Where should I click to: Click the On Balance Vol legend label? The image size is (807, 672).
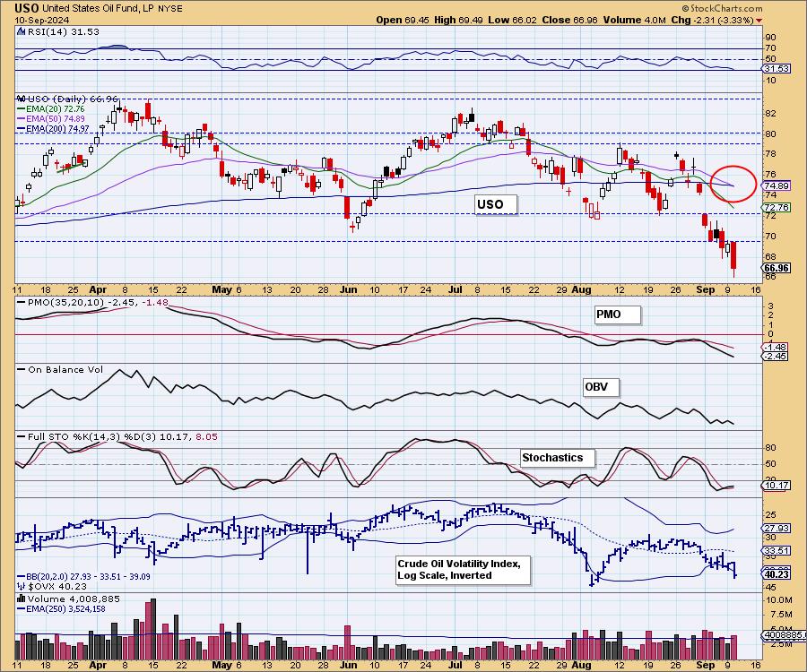[60, 370]
